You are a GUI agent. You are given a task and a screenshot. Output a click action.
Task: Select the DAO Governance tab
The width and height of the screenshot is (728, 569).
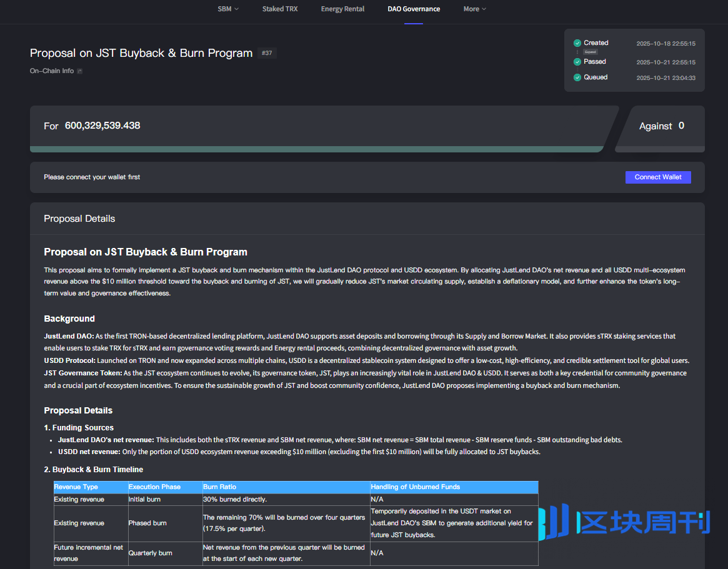(x=414, y=9)
